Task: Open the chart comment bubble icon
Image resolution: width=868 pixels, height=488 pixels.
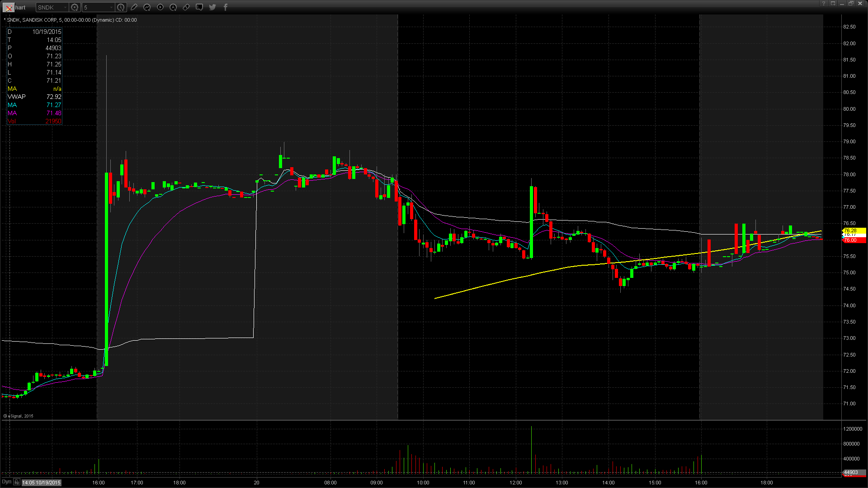Action: (199, 7)
